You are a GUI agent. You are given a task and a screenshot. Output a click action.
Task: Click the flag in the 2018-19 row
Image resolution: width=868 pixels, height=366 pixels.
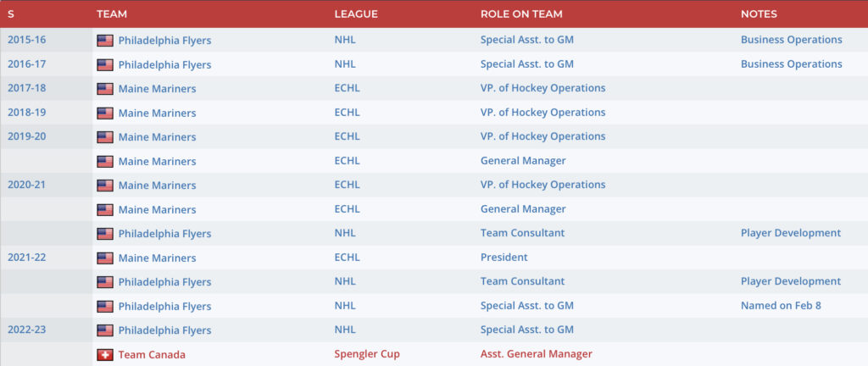(x=105, y=113)
